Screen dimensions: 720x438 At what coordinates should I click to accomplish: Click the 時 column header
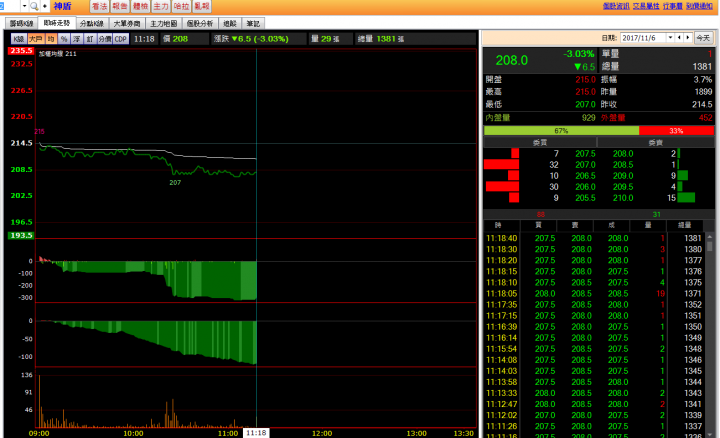pos(499,225)
